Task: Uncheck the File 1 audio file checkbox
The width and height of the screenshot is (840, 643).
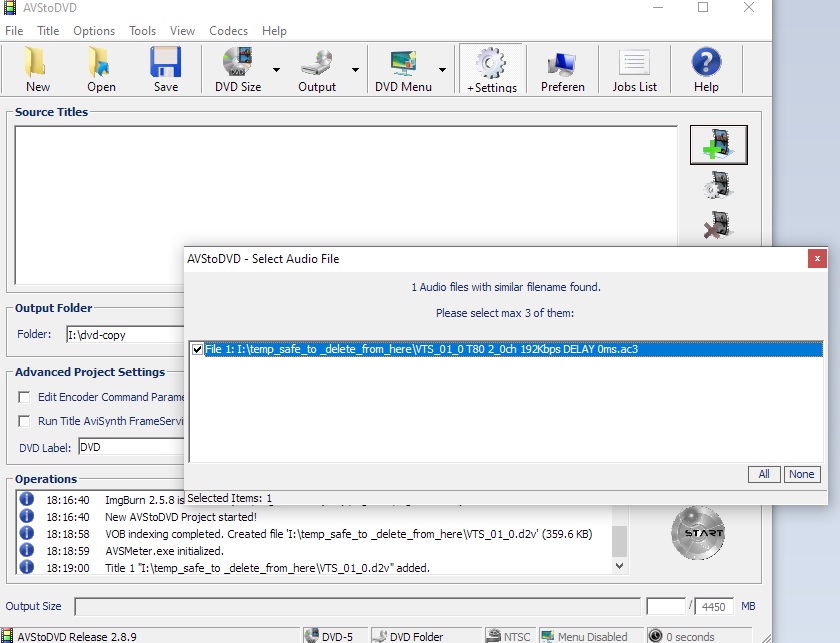Action: pyautogui.click(x=197, y=349)
